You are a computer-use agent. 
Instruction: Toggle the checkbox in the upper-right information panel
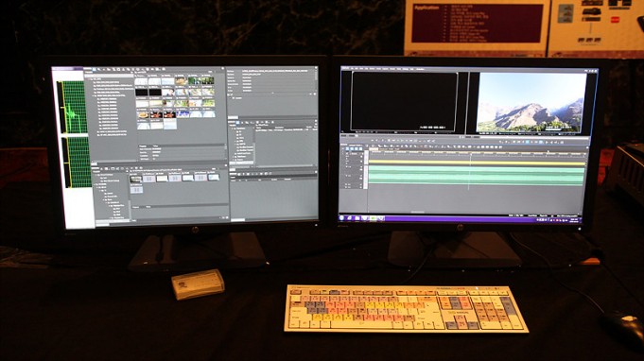(235, 98)
